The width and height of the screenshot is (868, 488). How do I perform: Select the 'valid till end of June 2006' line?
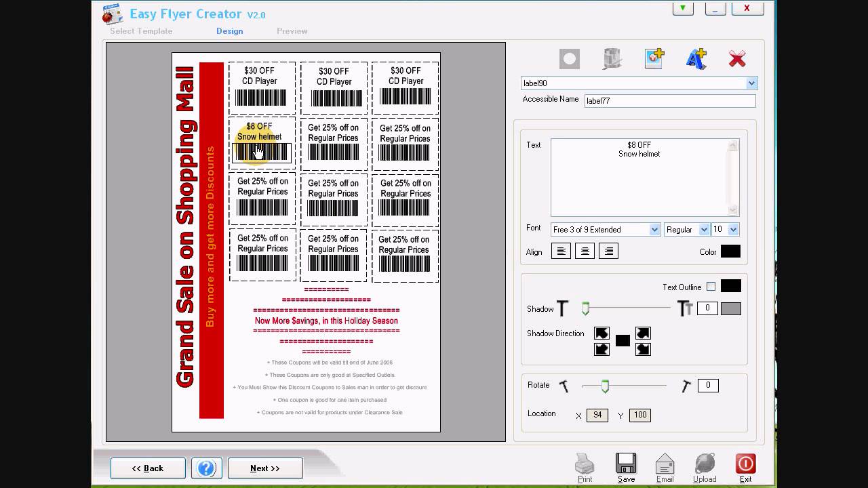coord(330,363)
